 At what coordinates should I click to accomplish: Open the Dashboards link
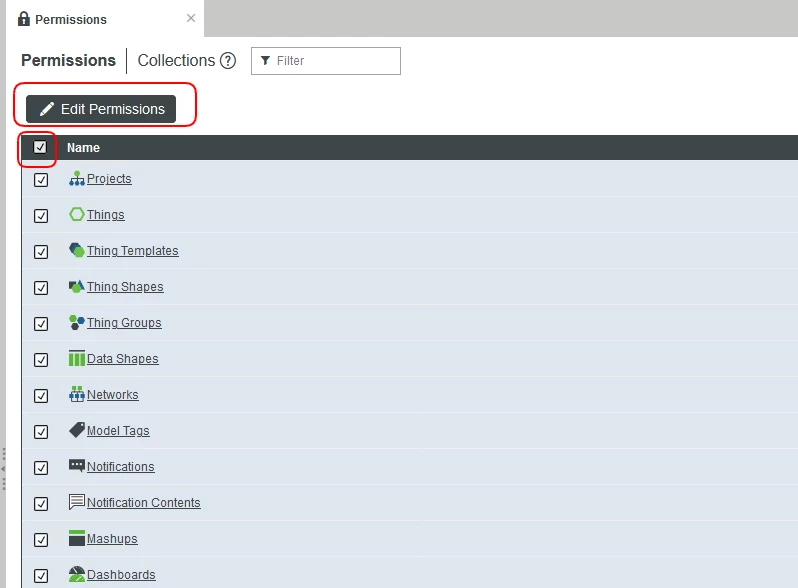tap(121, 574)
